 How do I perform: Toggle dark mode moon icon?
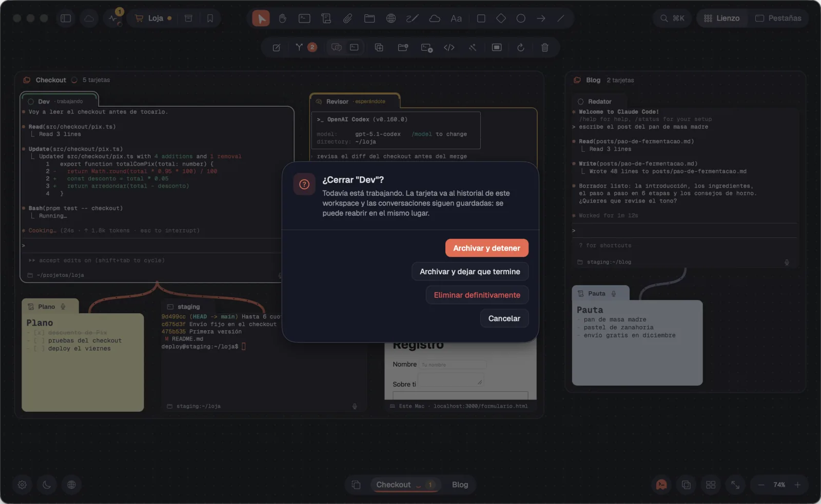pos(47,485)
